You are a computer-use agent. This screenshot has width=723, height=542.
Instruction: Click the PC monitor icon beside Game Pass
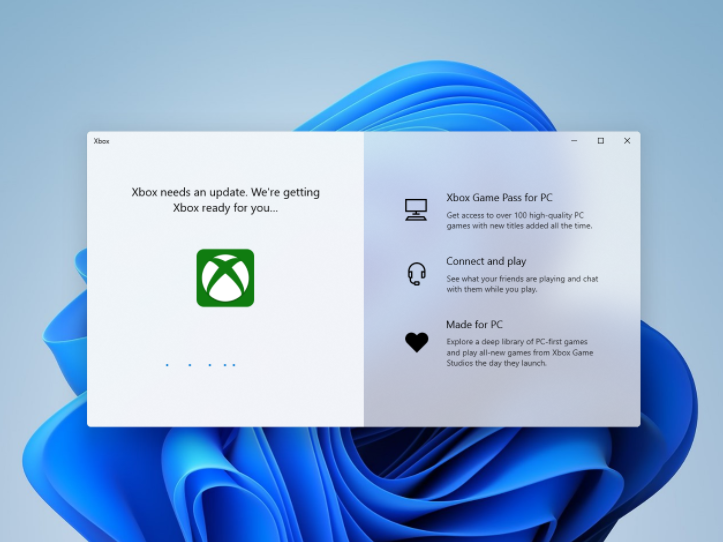[416, 210]
